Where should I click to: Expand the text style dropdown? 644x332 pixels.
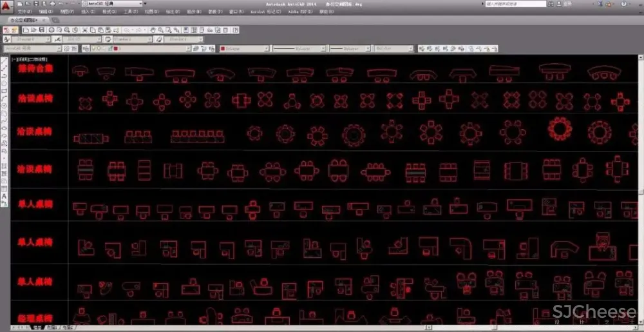(51, 39)
